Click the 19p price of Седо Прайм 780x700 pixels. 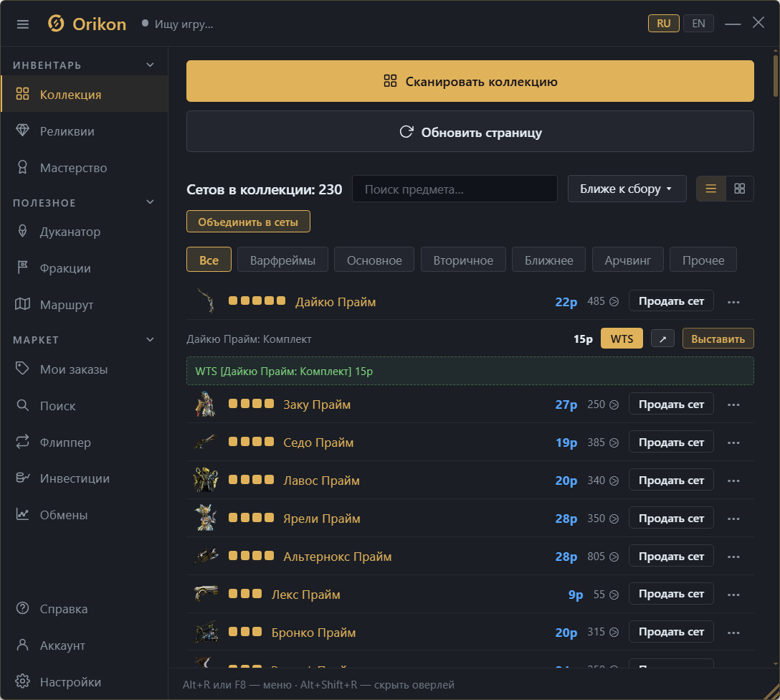(566, 443)
